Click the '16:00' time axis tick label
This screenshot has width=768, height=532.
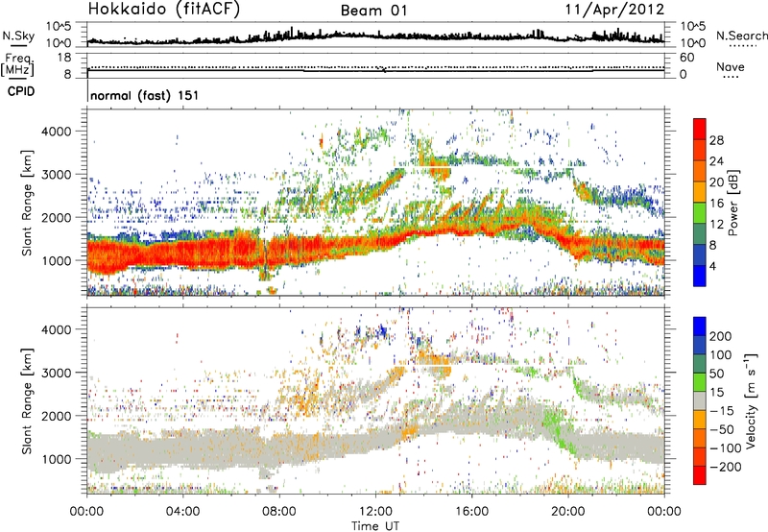coord(471,511)
